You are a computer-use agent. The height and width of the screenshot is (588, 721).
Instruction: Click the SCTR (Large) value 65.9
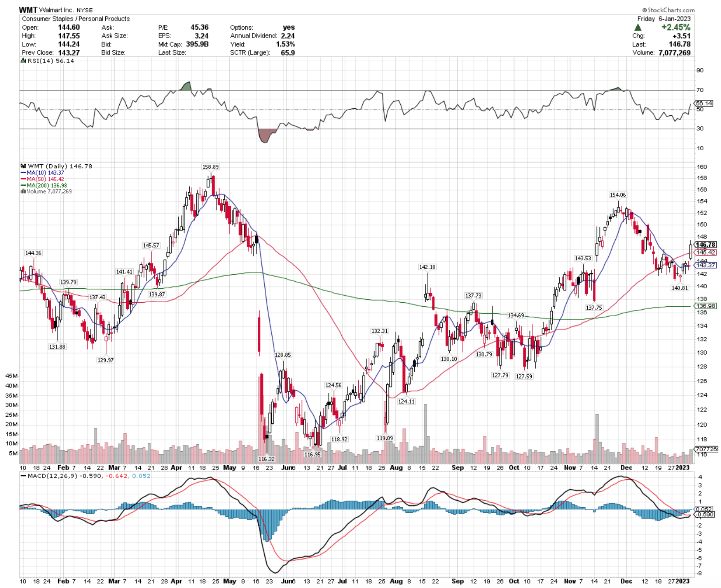point(288,52)
